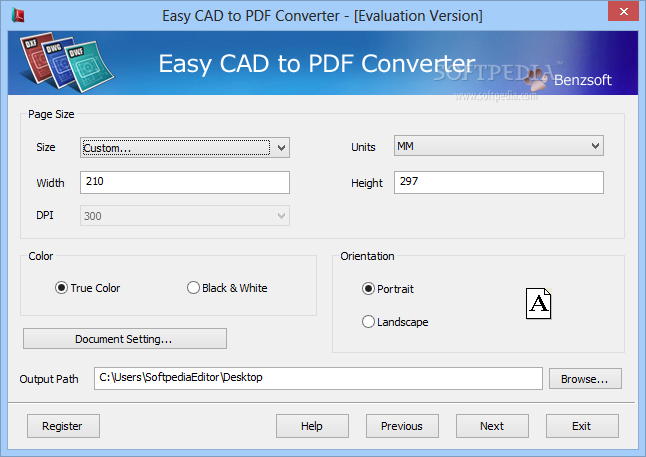Click the Orientation group label

pyautogui.click(x=367, y=256)
